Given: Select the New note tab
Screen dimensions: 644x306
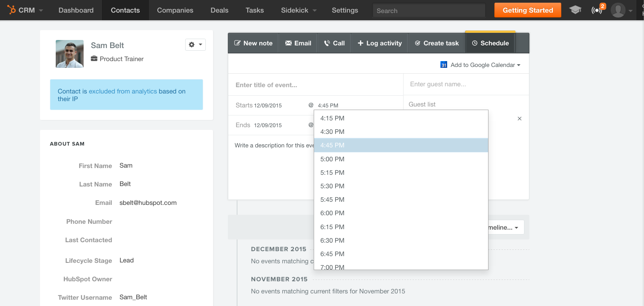Looking at the screenshot, I should tap(253, 43).
